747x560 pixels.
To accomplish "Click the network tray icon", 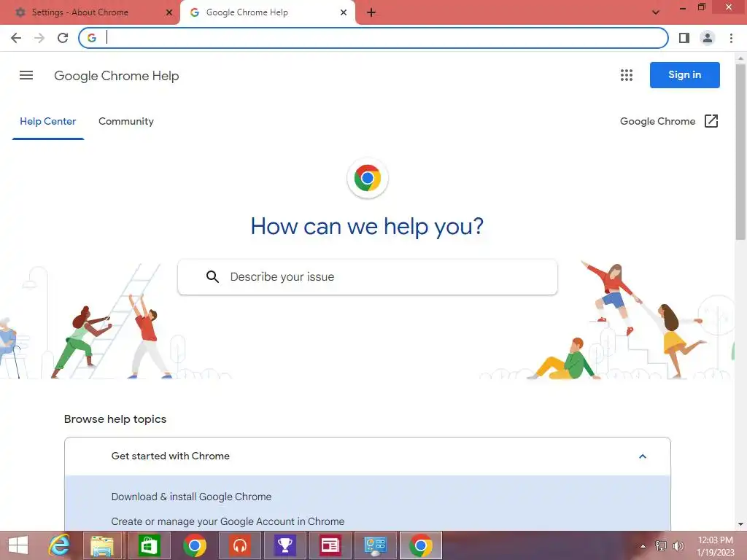I will click(660, 546).
